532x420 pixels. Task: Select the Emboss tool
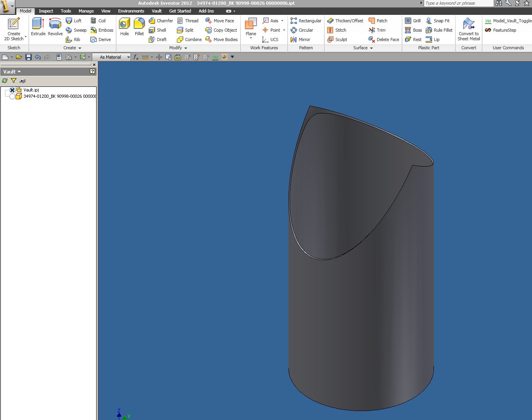(102, 30)
